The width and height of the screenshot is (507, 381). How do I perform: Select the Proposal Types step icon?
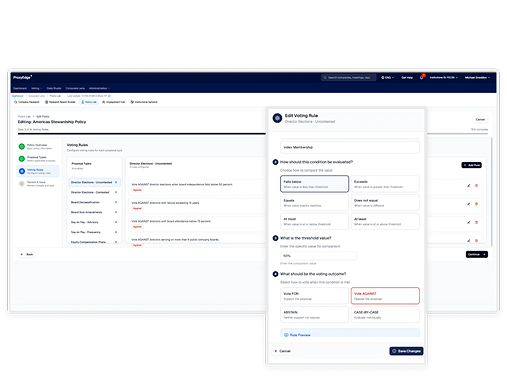[x=22, y=159]
